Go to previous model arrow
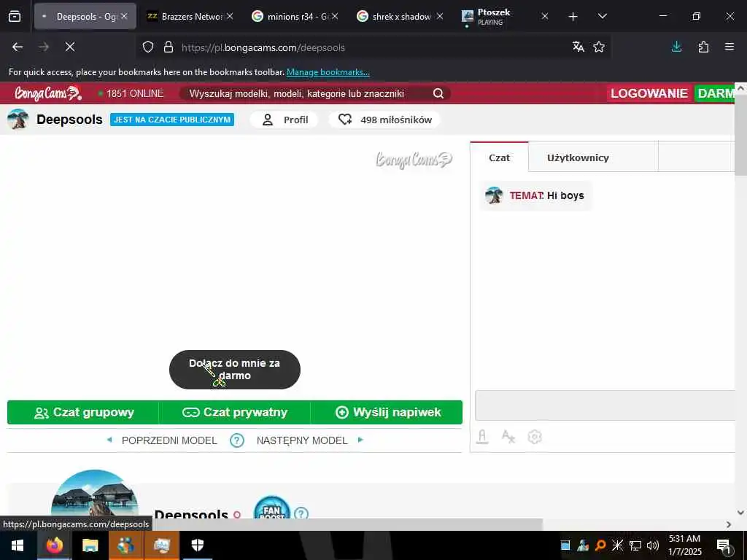Viewport: 747px width, 560px height. (x=109, y=440)
